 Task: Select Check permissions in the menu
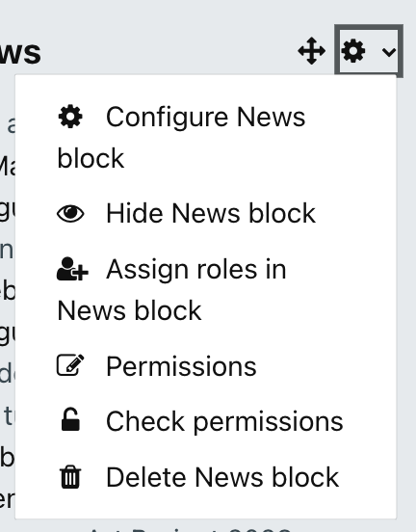pyautogui.click(x=224, y=422)
